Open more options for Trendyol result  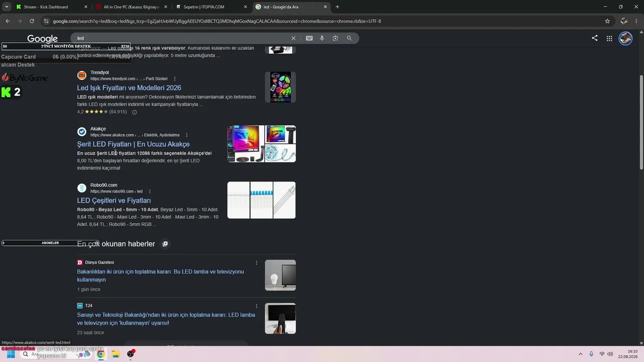pyautogui.click(x=175, y=79)
